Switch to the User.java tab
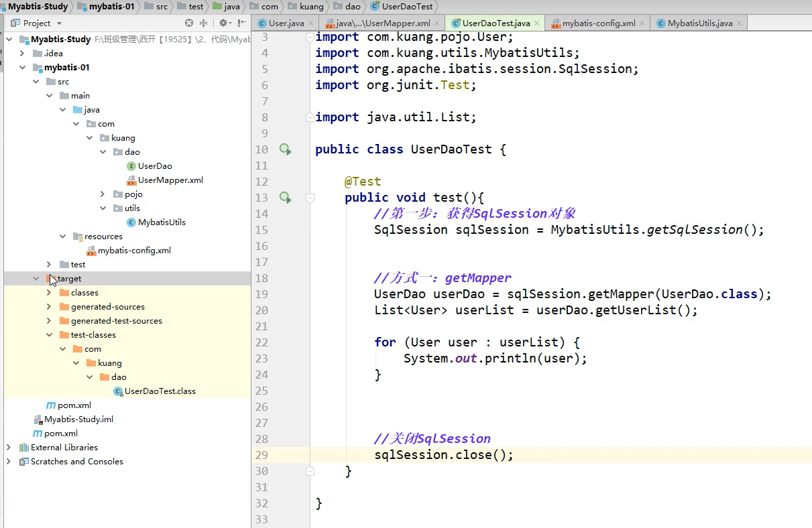The height and width of the screenshot is (528, 812). pos(286,23)
